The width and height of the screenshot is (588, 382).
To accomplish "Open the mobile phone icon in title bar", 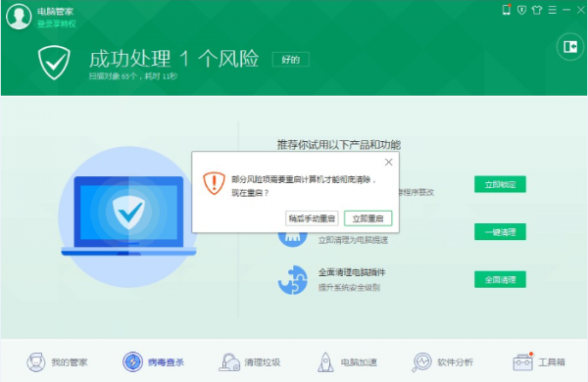I will tap(507, 10).
